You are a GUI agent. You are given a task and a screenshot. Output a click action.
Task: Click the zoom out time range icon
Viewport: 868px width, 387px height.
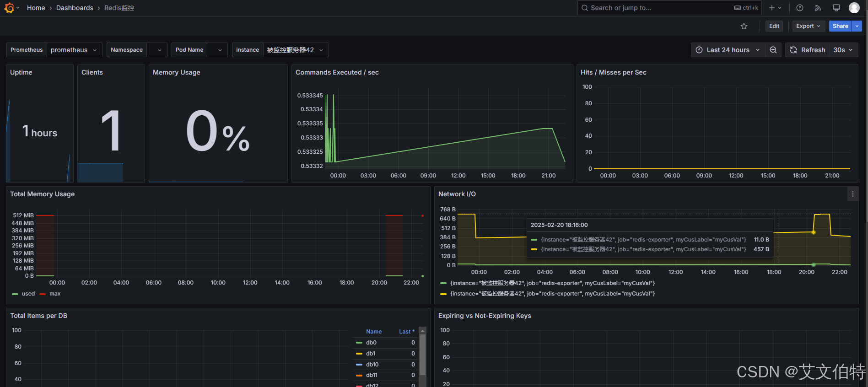pyautogui.click(x=773, y=50)
